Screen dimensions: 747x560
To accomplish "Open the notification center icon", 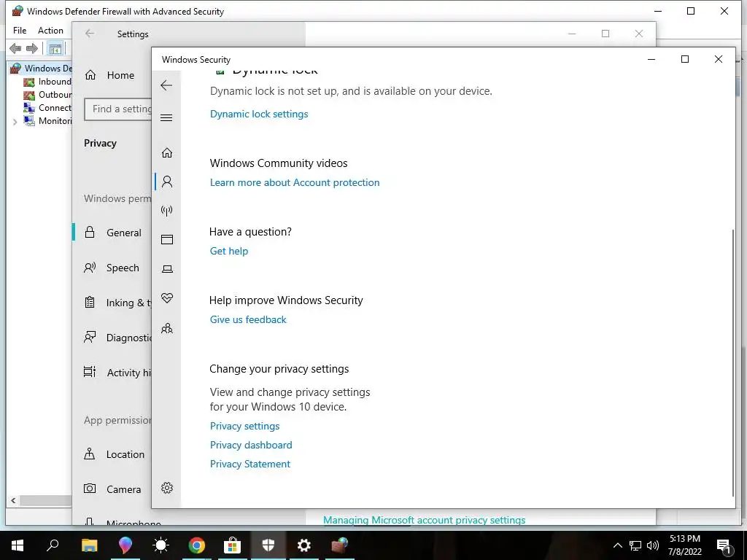I will pos(724,545).
